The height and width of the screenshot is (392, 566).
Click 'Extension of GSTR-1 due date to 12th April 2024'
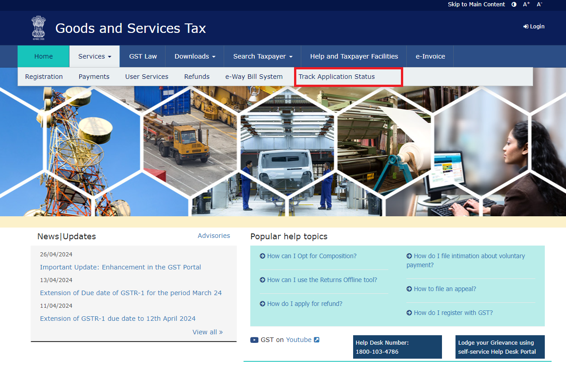[x=117, y=318]
